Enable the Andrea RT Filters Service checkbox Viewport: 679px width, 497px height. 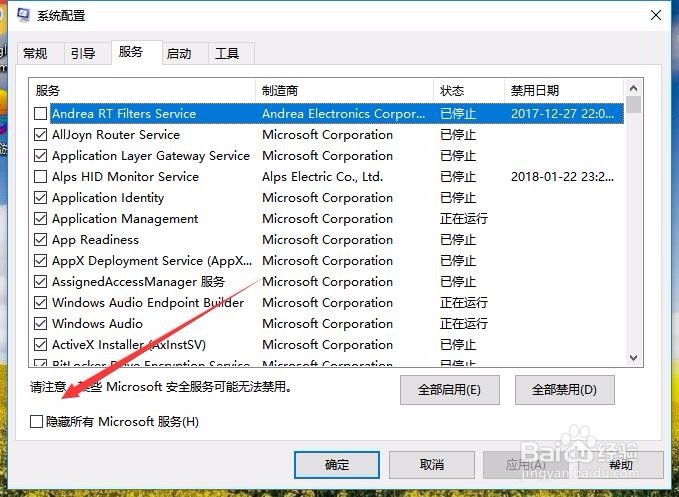pyautogui.click(x=40, y=113)
